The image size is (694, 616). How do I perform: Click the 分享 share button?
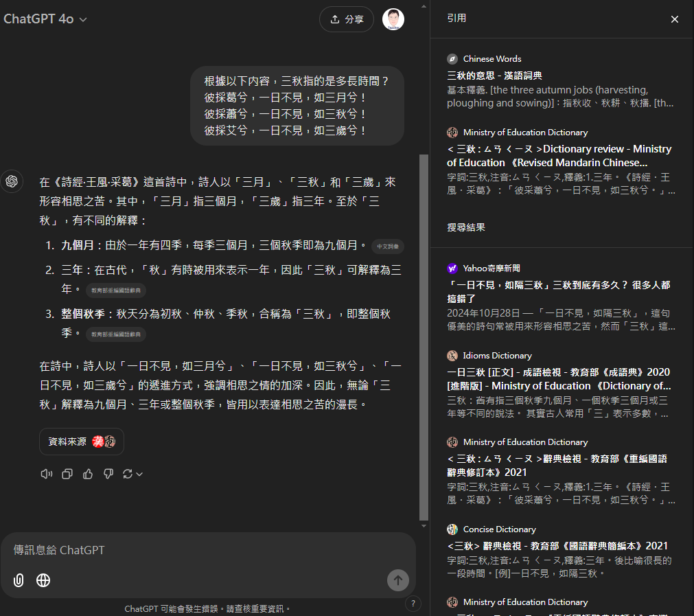347,19
